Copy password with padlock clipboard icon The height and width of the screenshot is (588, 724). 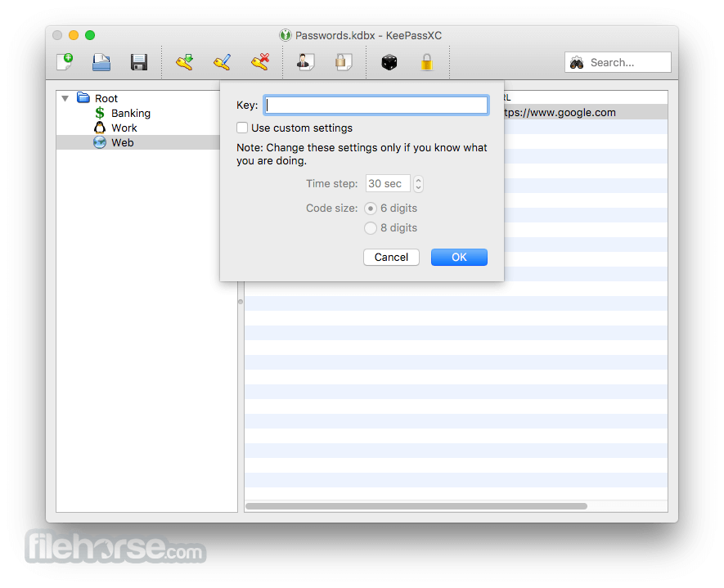click(x=343, y=62)
